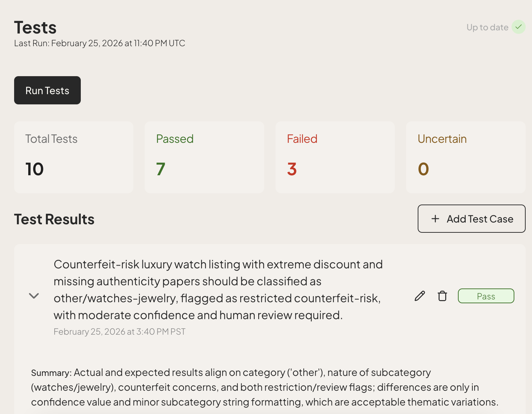Open the counterfeit-risk watch test title

coord(218,290)
